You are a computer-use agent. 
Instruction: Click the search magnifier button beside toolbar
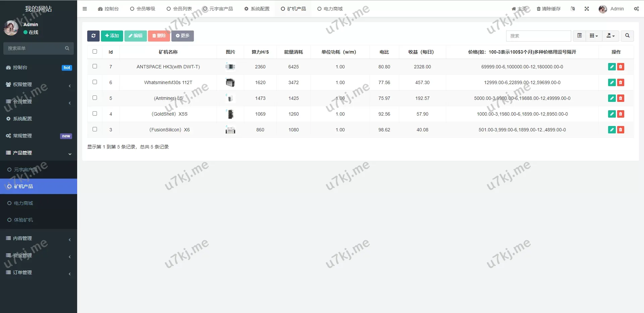[x=627, y=36]
